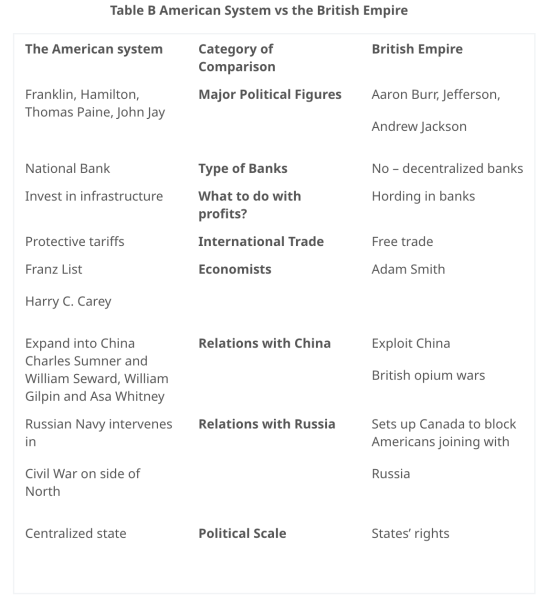Viewport: 548px width, 600px height.
Task: Select the 'Protective tariffs' cell
Action: (x=75, y=242)
